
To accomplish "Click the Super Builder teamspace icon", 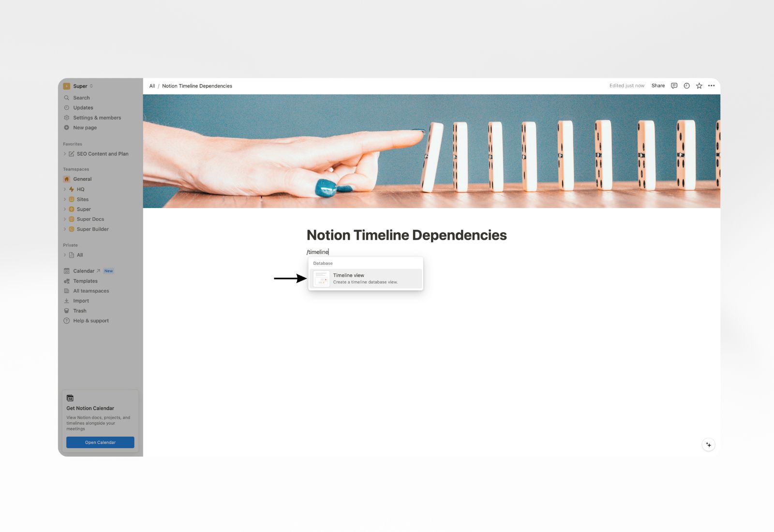I will click(72, 229).
